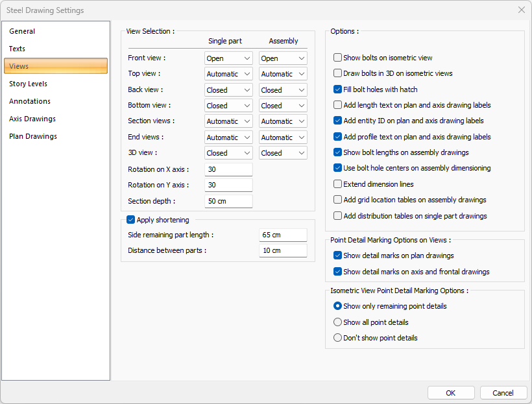Close the Steel Drawing Settings dialog
Viewport: 532px width, 404px height.
pyautogui.click(x=521, y=10)
